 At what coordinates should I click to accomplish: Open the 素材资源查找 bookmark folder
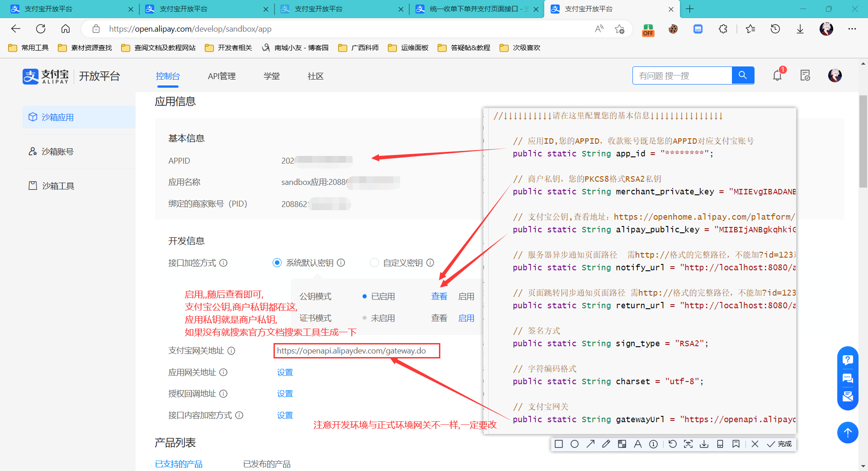pyautogui.click(x=85, y=47)
